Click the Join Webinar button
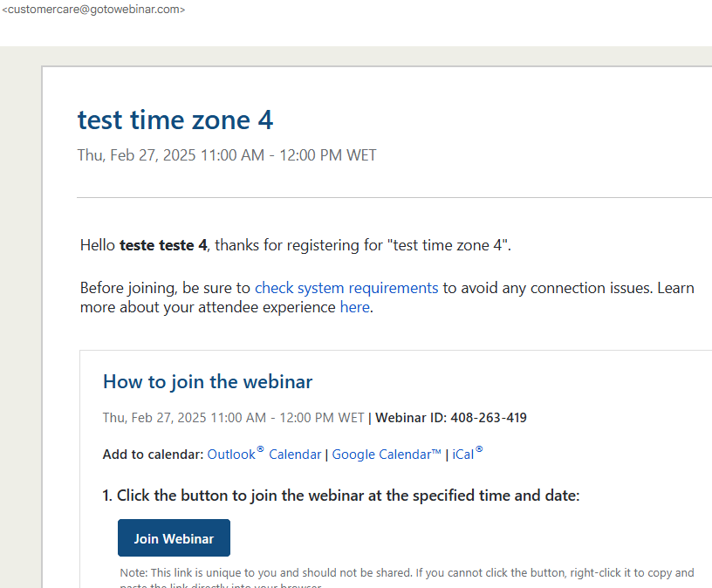Screen dimensions: 712x588 174,538
